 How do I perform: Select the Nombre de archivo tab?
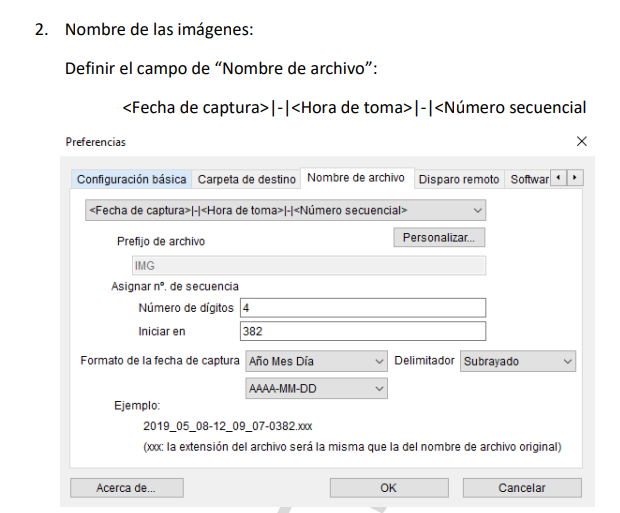pos(356,178)
